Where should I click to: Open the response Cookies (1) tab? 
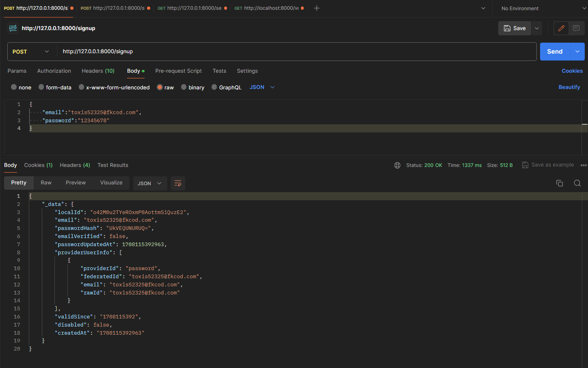click(x=38, y=165)
